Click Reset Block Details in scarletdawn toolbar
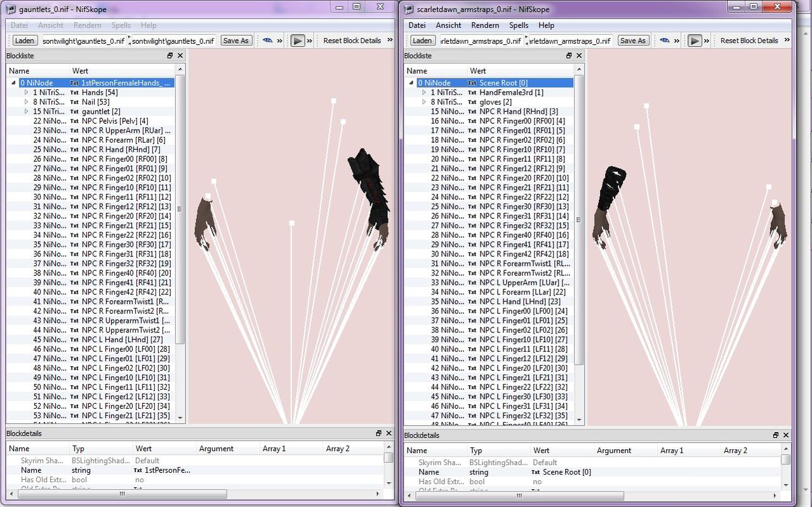The width and height of the screenshot is (812, 507). click(x=749, y=41)
